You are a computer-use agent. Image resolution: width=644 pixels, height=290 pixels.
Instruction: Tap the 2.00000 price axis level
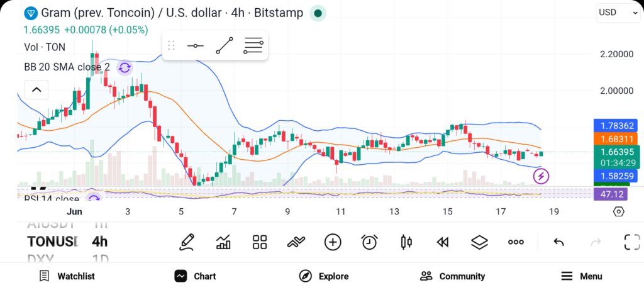click(x=616, y=91)
